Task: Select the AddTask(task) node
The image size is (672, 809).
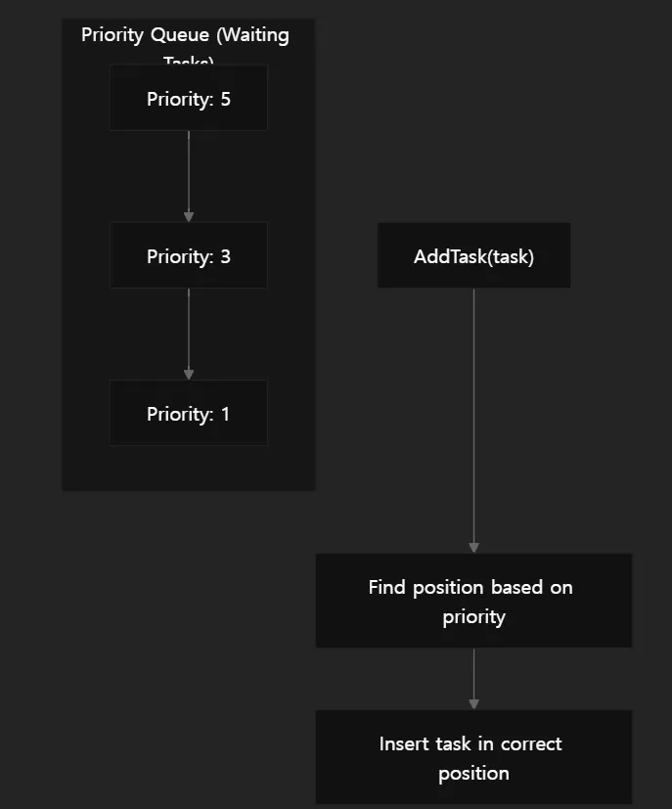Action: [474, 255]
